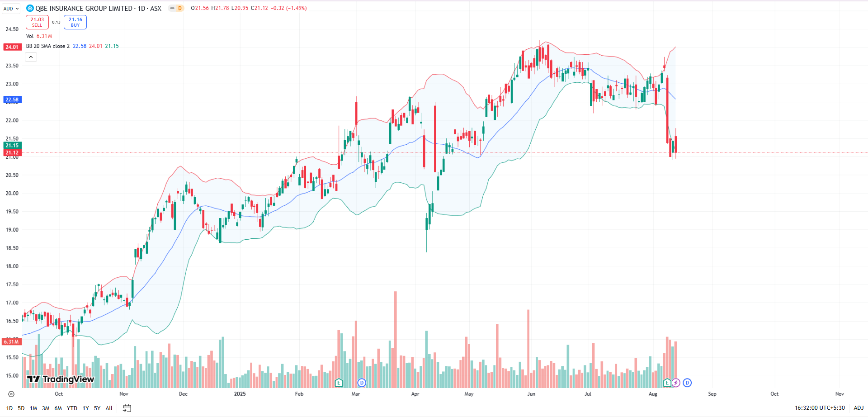868x417 pixels.
Task: Click the TradingView logo on the chart
Action: point(61,379)
